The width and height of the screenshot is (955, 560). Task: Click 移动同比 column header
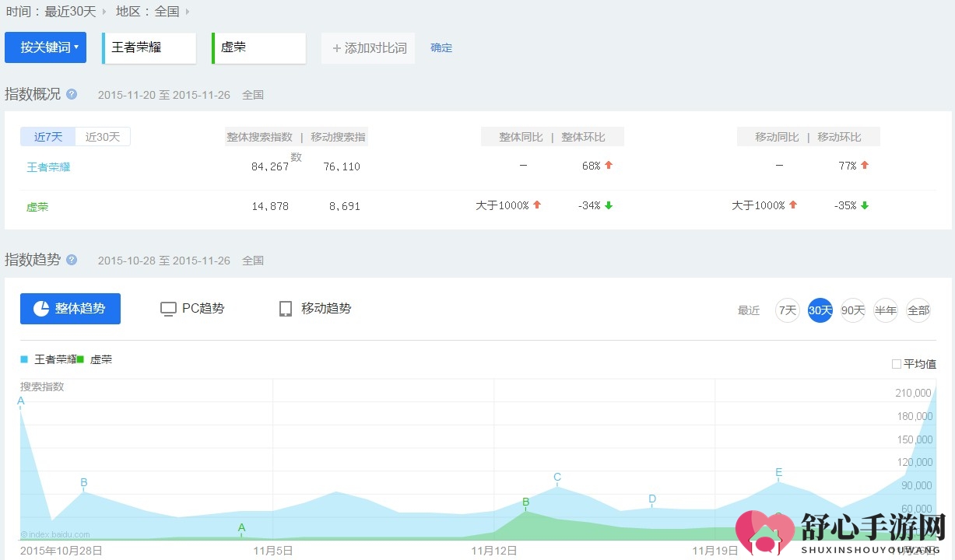(778, 137)
